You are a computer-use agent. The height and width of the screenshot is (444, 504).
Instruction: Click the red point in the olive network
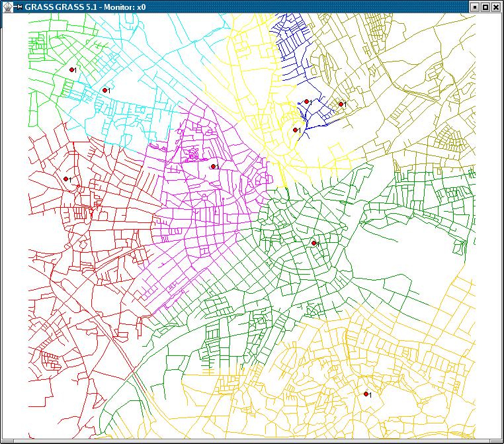341,104
